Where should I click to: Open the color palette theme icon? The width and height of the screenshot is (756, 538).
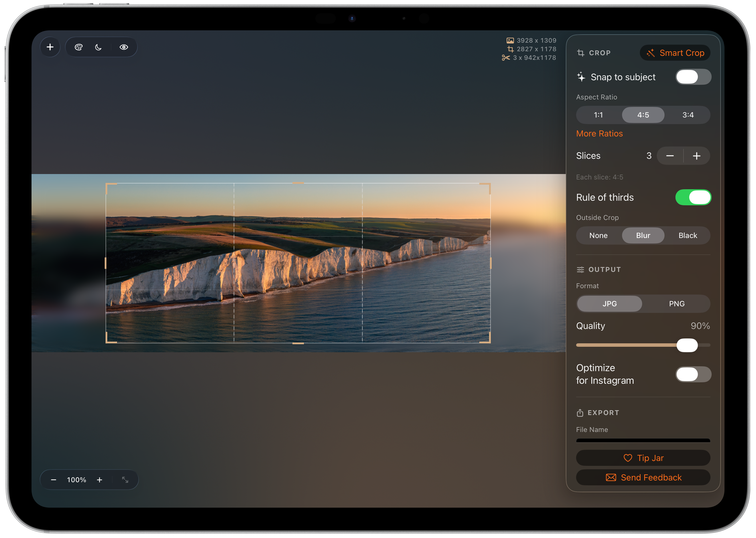click(x=78, y=47)
